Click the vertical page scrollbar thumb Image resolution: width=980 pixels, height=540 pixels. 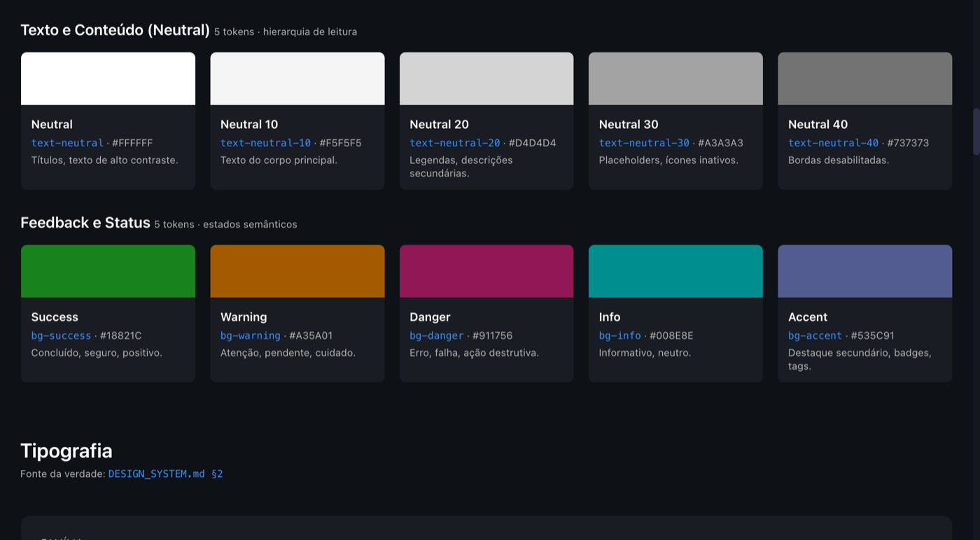[x=976, y=132]
